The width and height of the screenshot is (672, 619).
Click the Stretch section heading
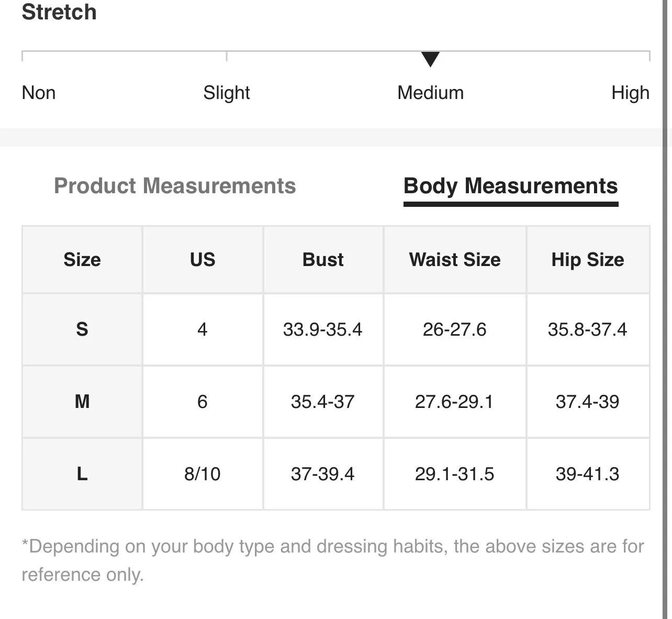[x=59, y=12]
